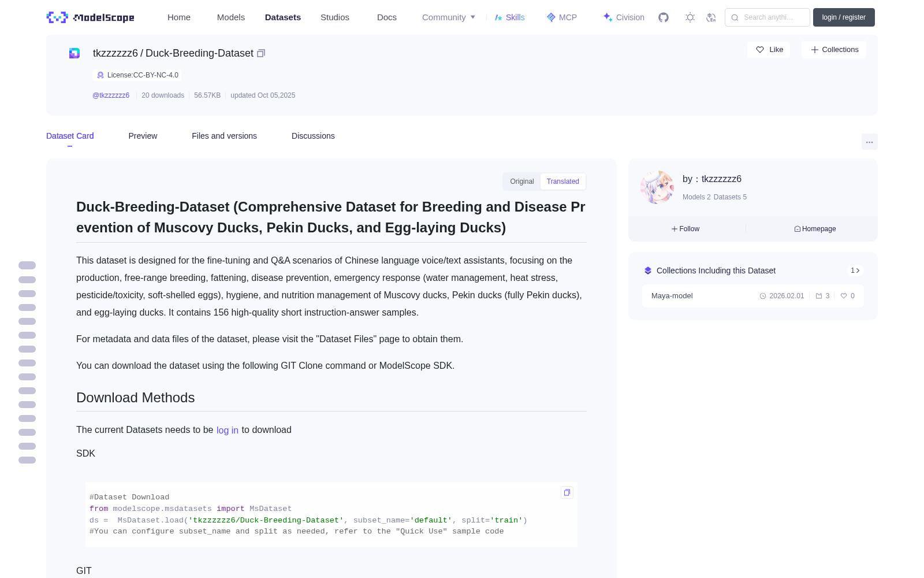Click the '56.57KB' size text

coord(207,95)
